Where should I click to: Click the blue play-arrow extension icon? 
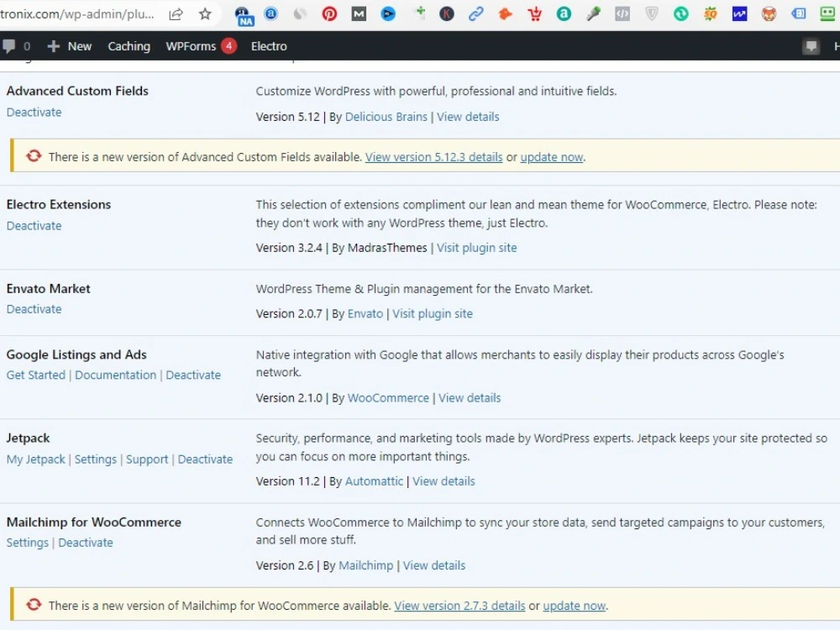(388, 14)
